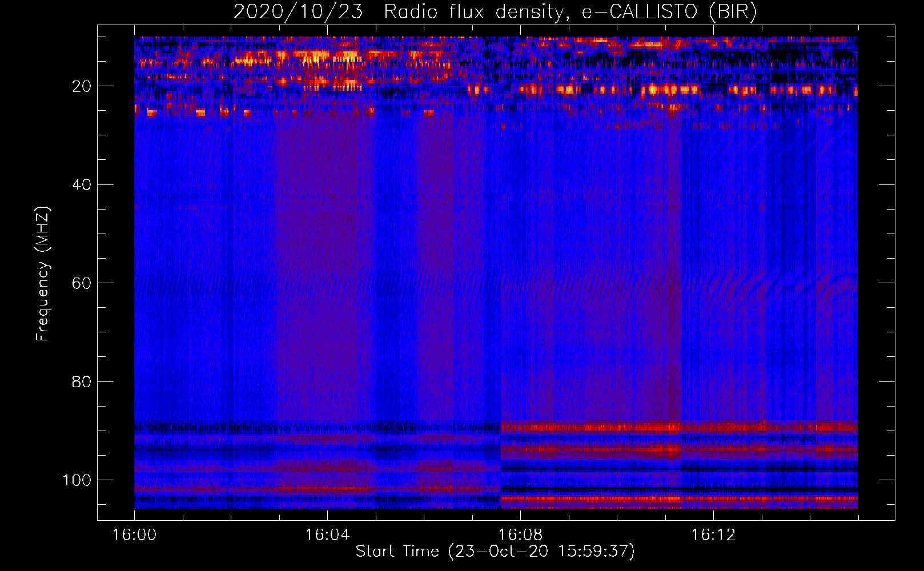Click the 40 frequency tick label
Screen dimensions: 924x571
click(82, 185)
